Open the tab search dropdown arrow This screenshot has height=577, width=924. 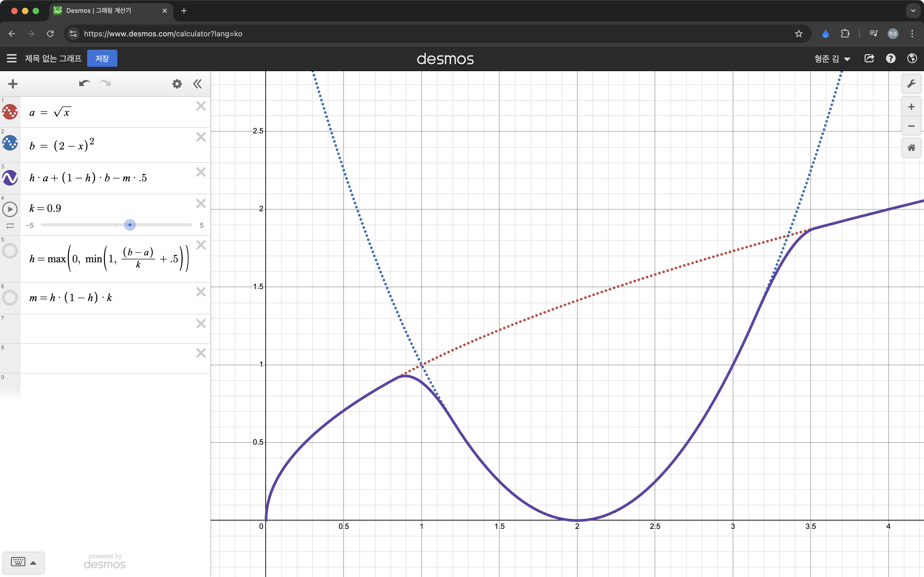[913, 11]
